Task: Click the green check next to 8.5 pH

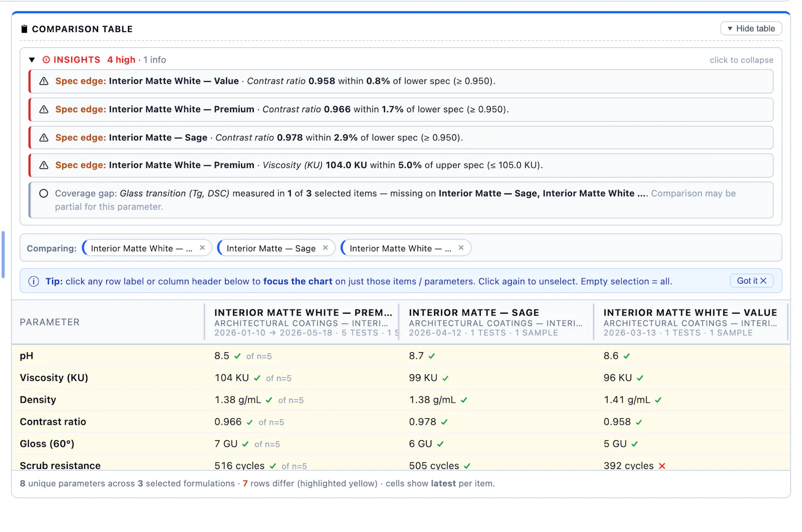Action: pyautogui.click(x=238, y=356)
